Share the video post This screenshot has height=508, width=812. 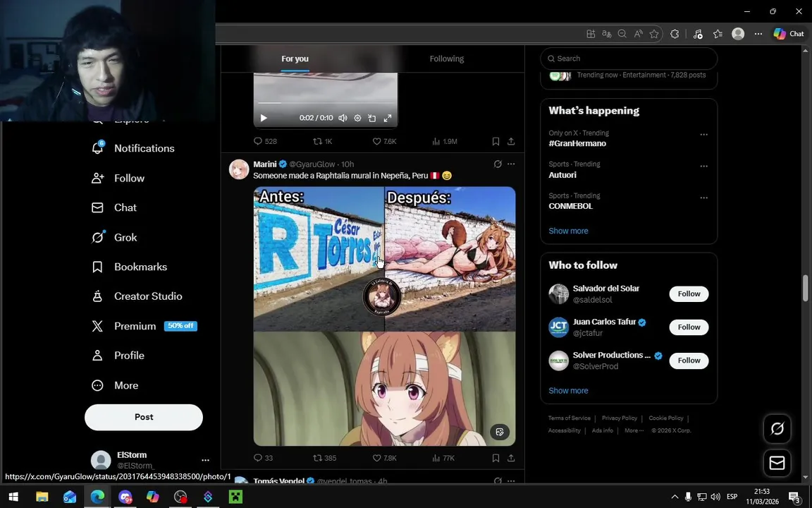(x=511, y=142)
